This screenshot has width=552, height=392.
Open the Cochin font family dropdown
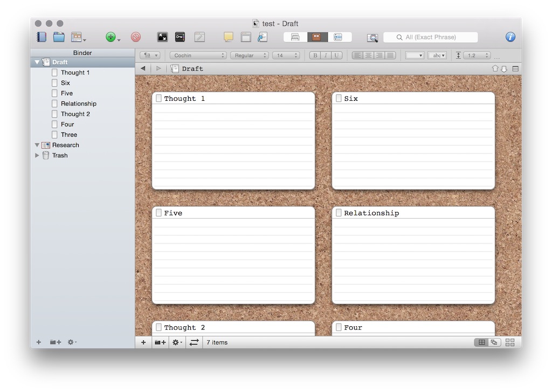(x=198, y=55)
